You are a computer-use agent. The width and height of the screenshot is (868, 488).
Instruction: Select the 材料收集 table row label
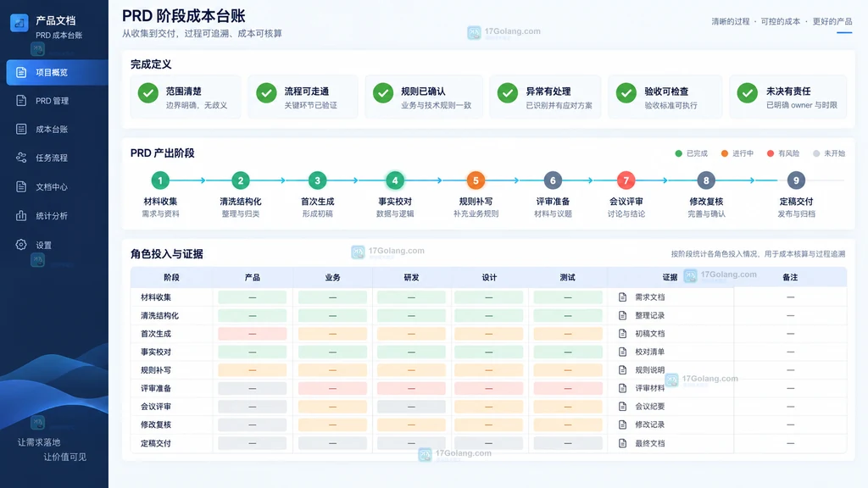(x=156, y=297)
